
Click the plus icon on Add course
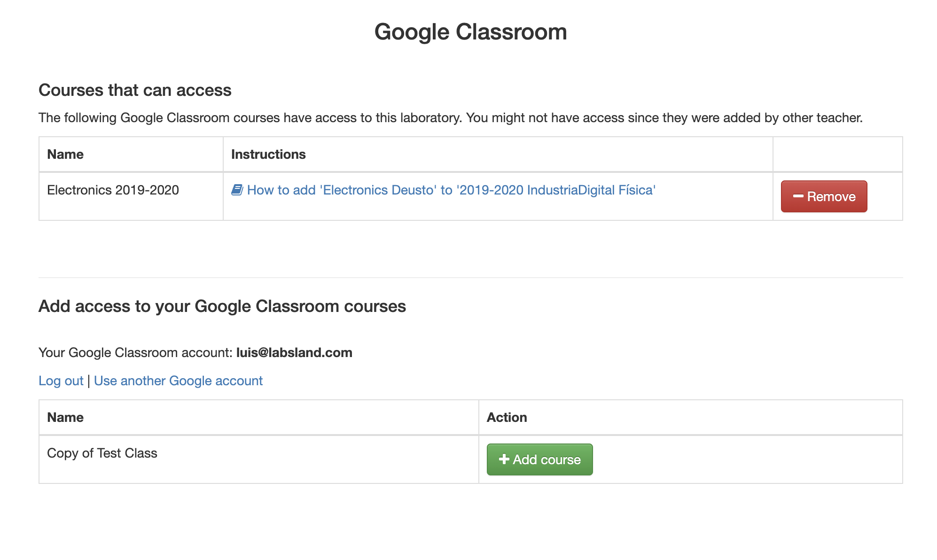click(504, 459)
